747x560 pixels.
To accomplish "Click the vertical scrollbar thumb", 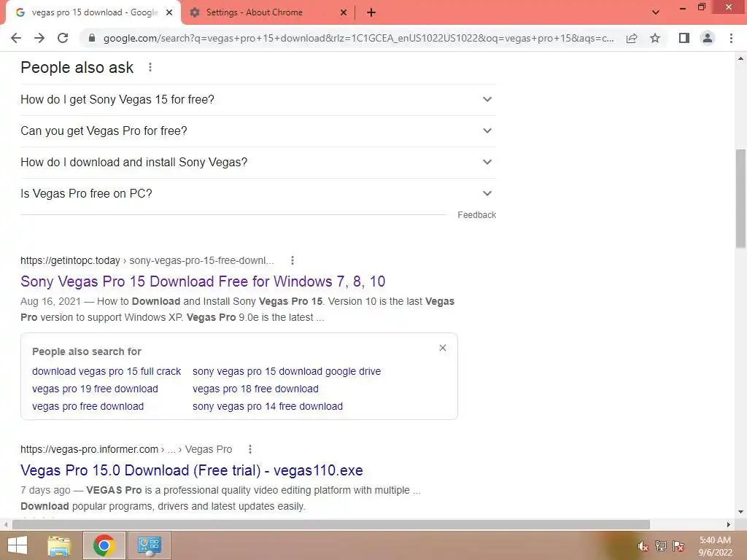I will (x=740, y=198).
